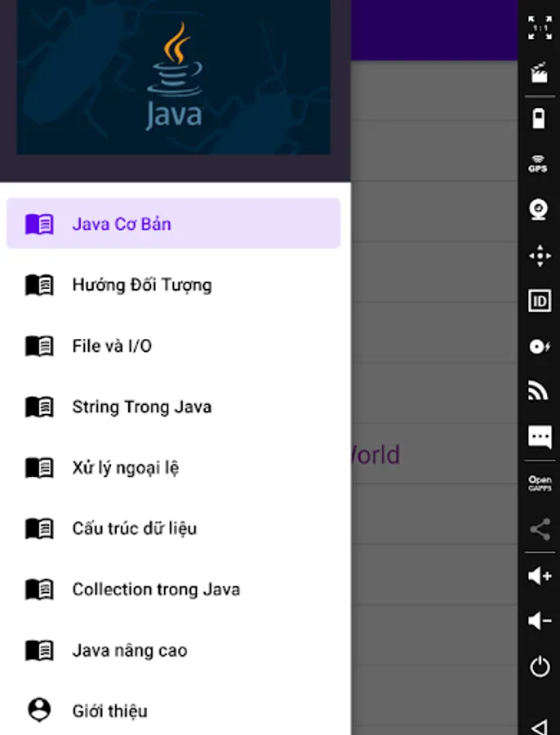
Task: Click the emulator share icon
Action: tap(540, 529)
